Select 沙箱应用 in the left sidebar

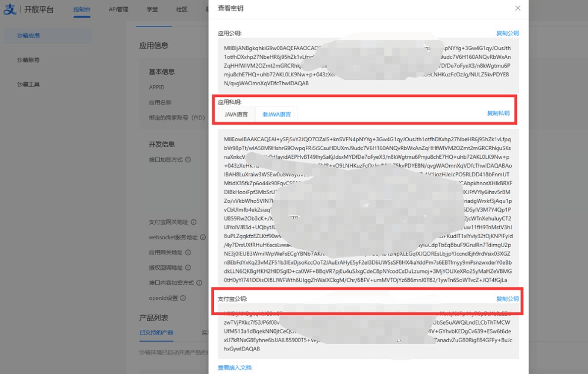[x=47, y=36]
